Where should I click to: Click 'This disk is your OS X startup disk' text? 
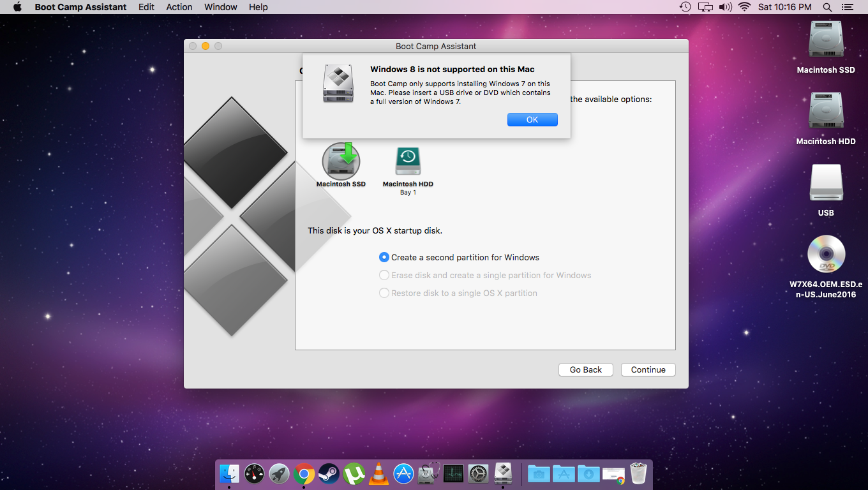pyautogui.click(x=375, y=230)
